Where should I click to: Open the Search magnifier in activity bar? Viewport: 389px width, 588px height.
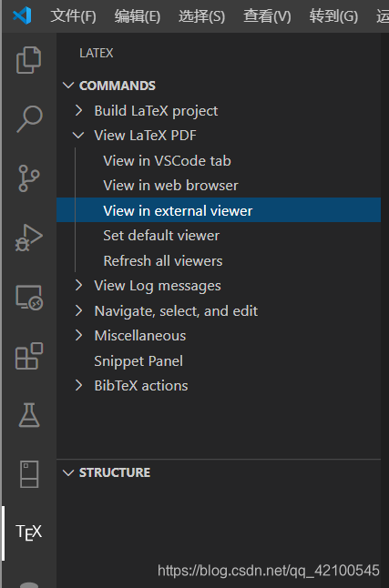click(29, 119)
